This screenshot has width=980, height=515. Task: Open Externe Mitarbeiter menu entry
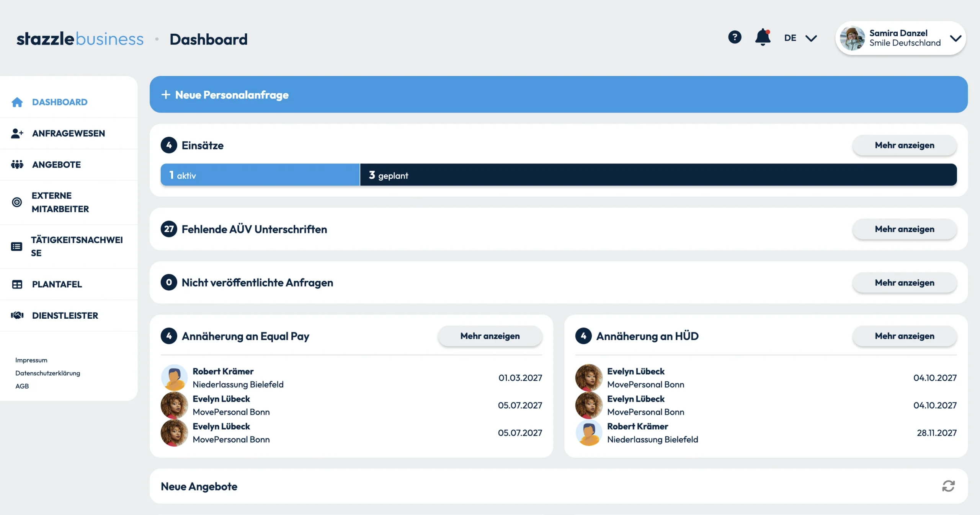pos(69,202)
